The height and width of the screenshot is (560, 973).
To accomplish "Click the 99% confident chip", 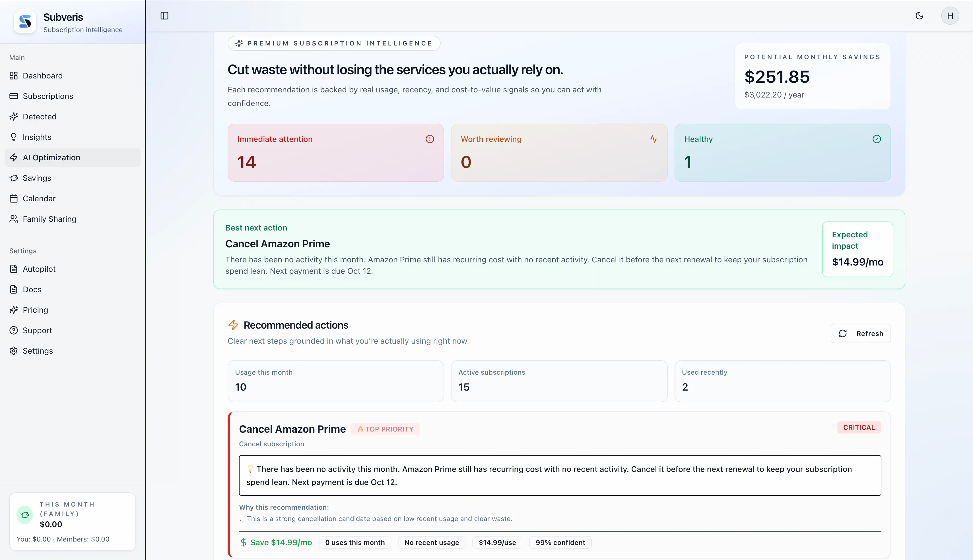I will pyautogui.click(x=560, y=542).
